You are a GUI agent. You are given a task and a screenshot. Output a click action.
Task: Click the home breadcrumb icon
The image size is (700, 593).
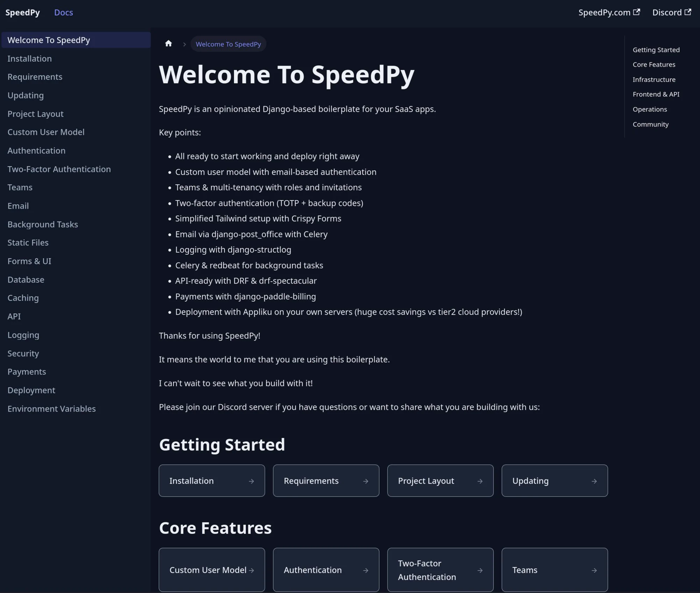169,44
